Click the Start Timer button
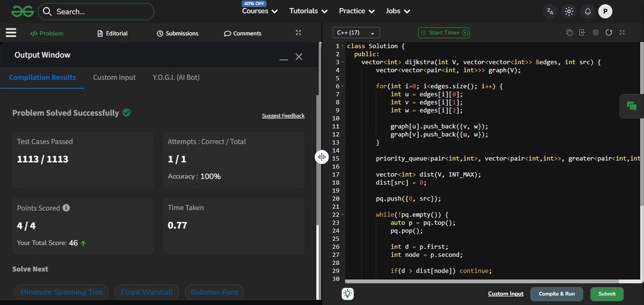 [444, 33]
